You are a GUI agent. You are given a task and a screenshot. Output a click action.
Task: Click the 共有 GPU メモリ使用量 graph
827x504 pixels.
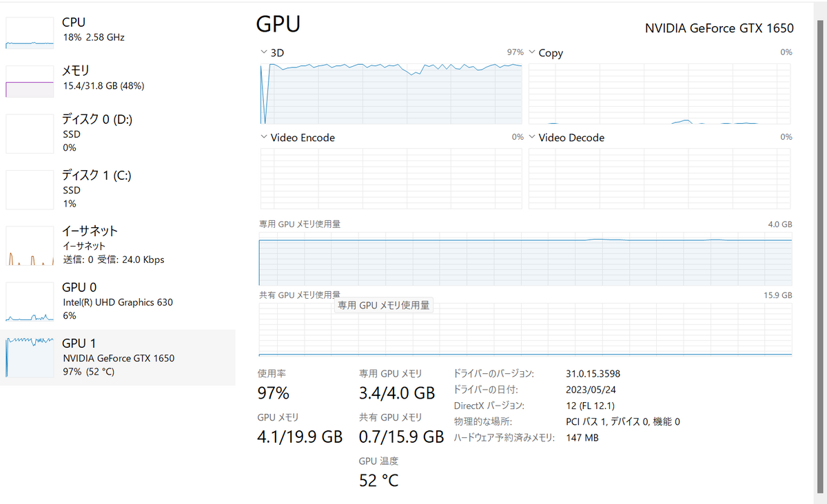(x=526, y=329)
